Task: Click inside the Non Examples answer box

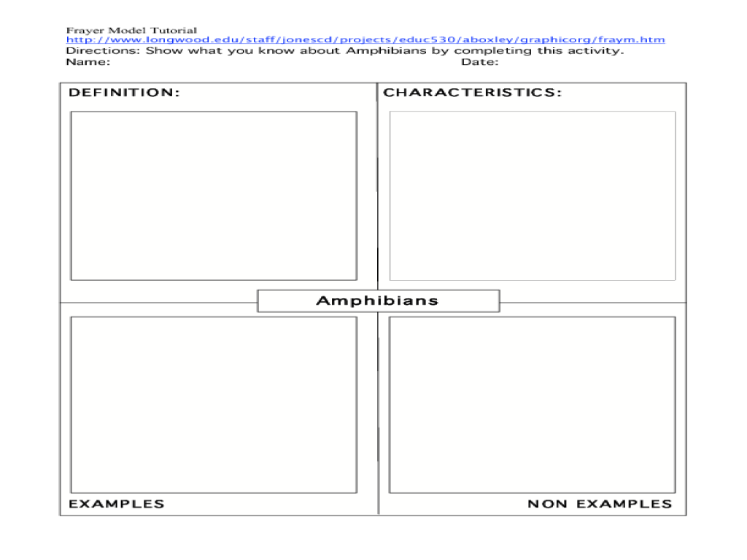Action: point(533,405)
